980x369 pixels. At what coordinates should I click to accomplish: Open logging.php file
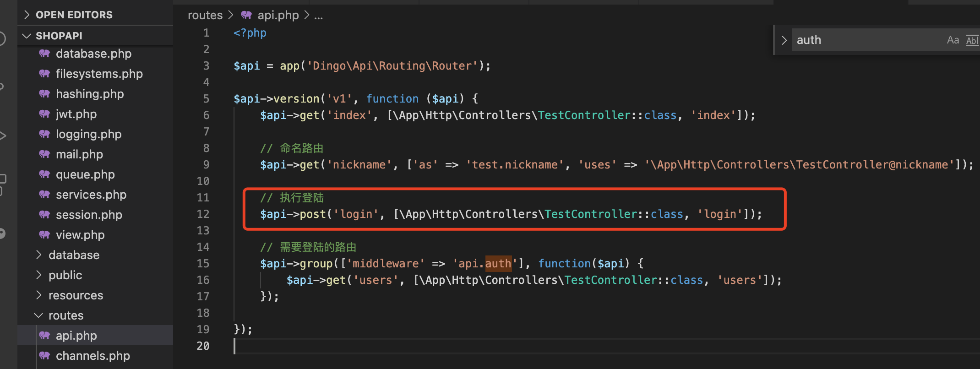click(x=88, y=134)
